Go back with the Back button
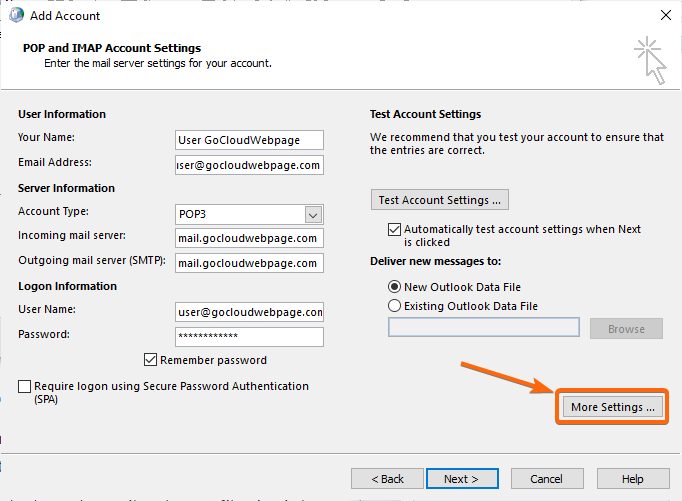Image resolution: width=682 pixels, height=501 pixels. (x=387, y=479)
